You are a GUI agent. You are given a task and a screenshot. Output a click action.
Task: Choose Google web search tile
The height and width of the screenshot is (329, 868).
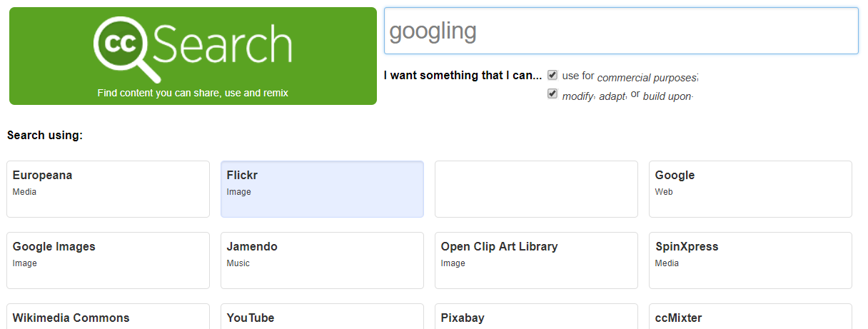pos(750,189)
